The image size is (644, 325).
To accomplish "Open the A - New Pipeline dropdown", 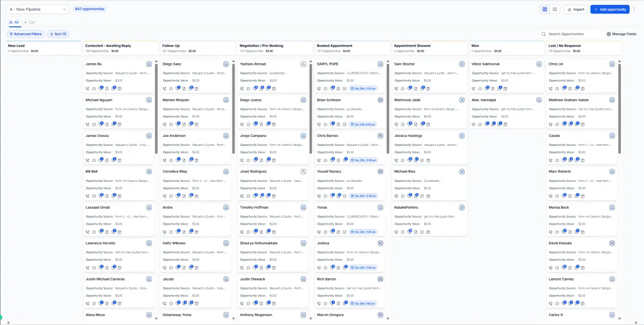I will click(38, 9).
